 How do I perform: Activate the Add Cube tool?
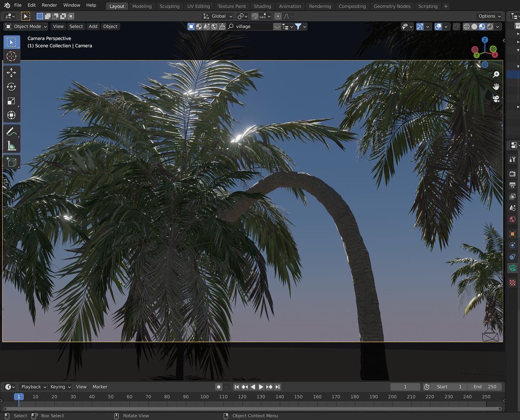[x=11, y=161]
